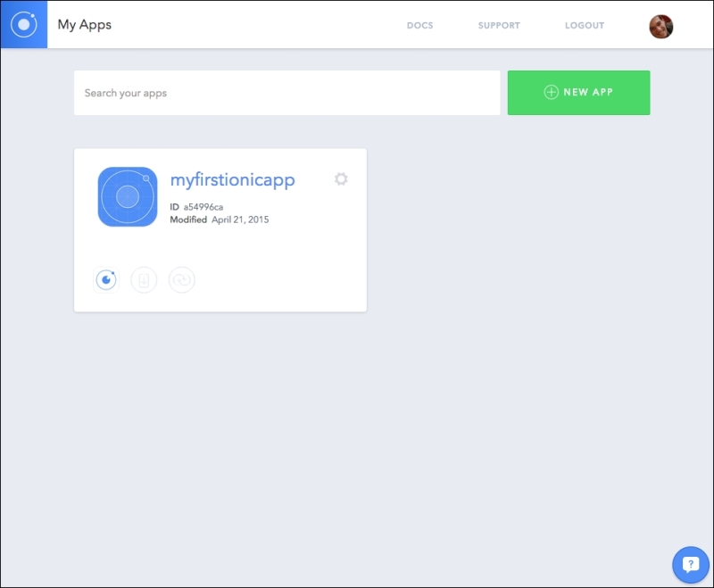The image size is (714, 588).
Task: Open the DOCS link
Action: point(419,26)
